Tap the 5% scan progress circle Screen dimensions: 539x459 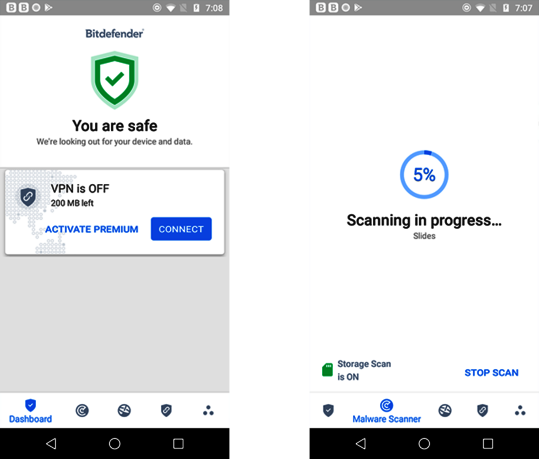424,174
